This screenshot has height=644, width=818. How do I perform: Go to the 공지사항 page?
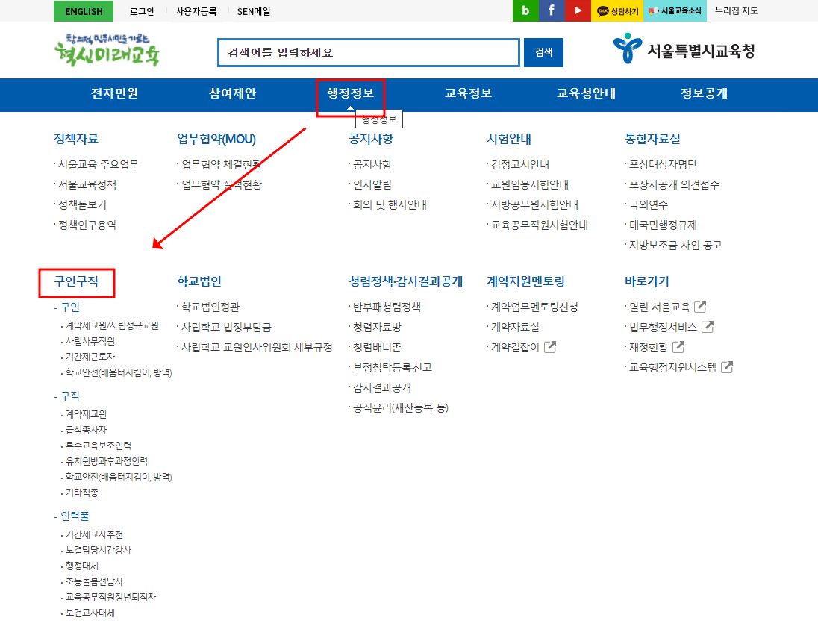pos(370,164)
